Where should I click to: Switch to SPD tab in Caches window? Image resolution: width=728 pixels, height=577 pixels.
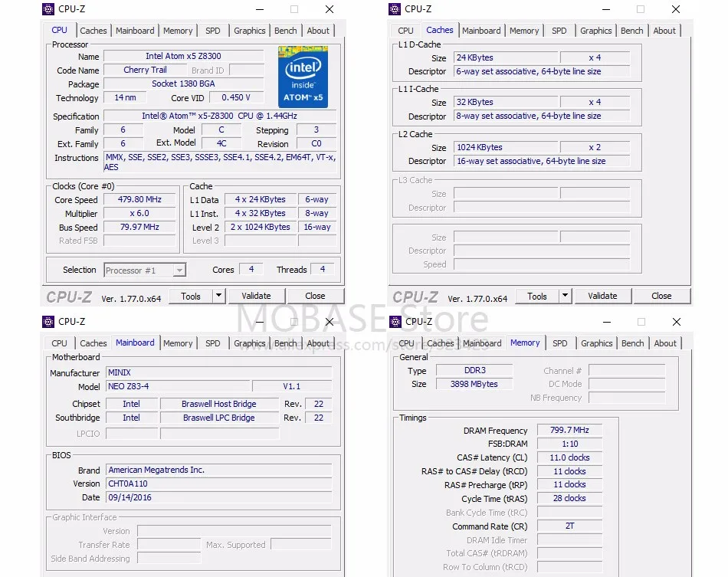click(559, 31)
